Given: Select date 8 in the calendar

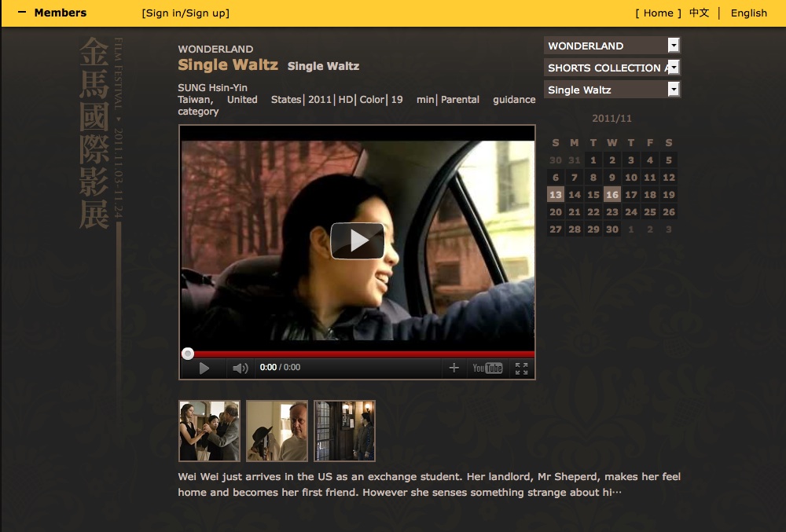Looking at the screenshot, I should (593, 178).
